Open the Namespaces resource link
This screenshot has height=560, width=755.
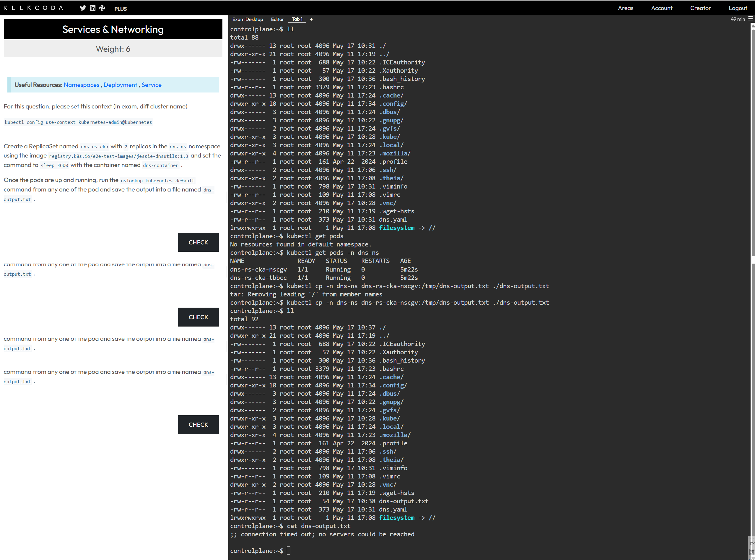(81, 85)
